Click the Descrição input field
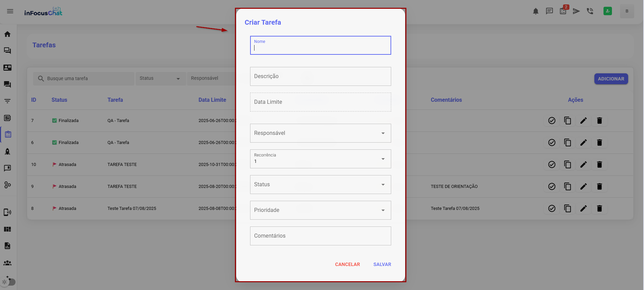 click(x=320, y=76)
